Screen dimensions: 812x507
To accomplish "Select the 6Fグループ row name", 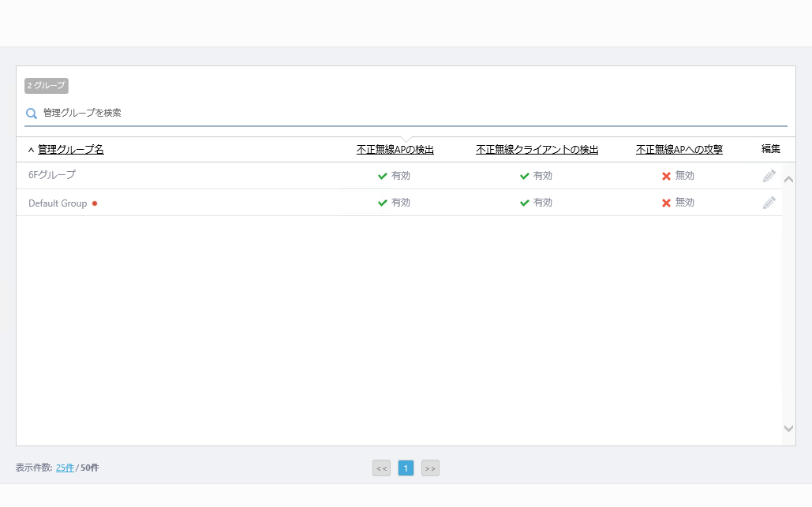I will tap(52, 175).
